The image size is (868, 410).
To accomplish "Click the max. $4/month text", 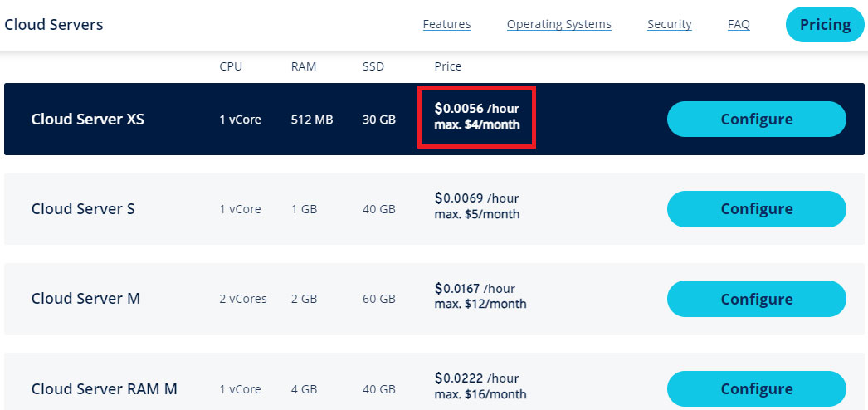I will click(477, 125).
